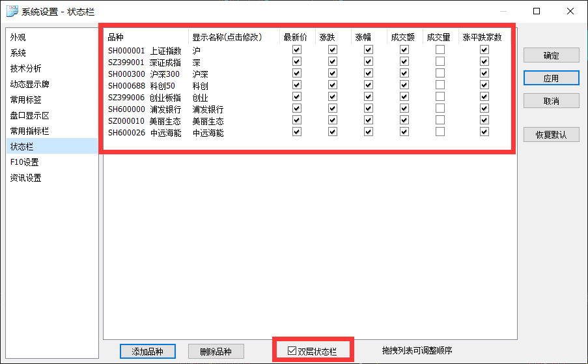
Task: Enable 成交量 for 科创50 row
Action: [x=440, y=85]
